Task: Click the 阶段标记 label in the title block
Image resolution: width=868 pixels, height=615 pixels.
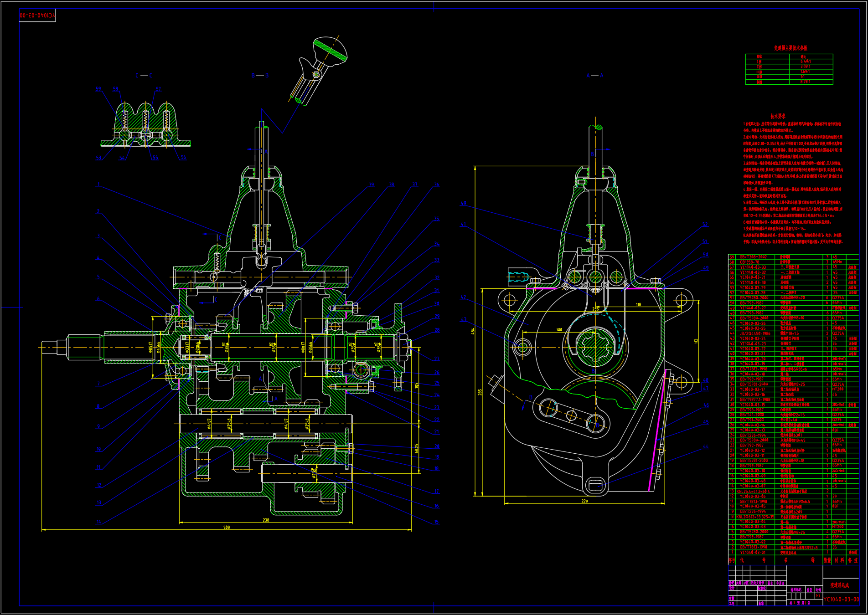Action: pyautogui.click(x=796, y=589)
